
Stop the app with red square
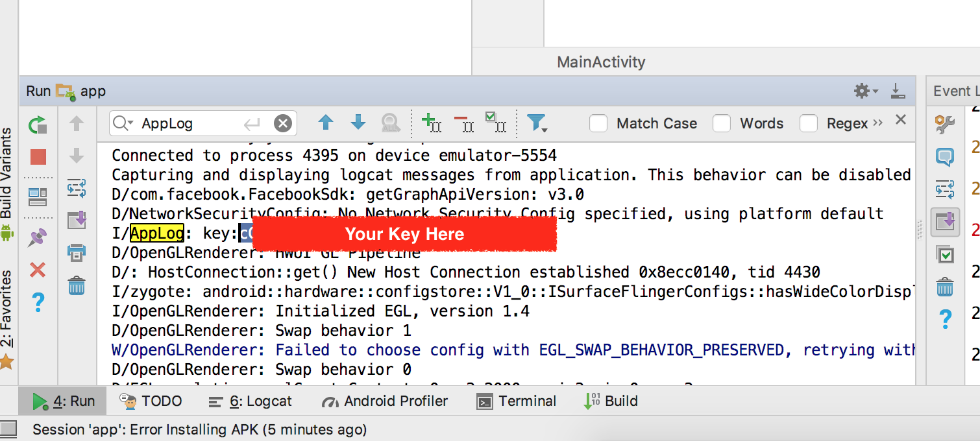click(x=38, y=156)
